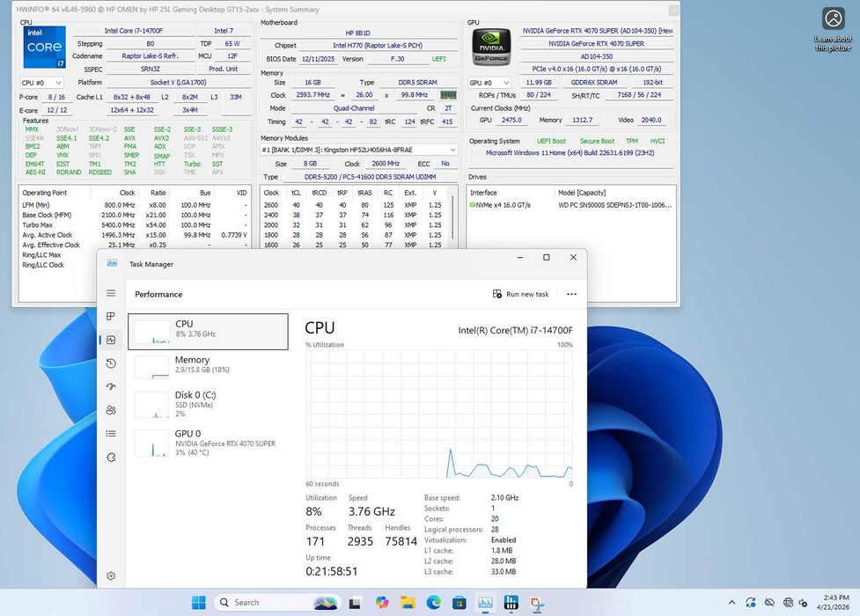The height and width of the screenshot is (616, 860).
Task: Open Task Manager settings gear
Action: point(111,576)
